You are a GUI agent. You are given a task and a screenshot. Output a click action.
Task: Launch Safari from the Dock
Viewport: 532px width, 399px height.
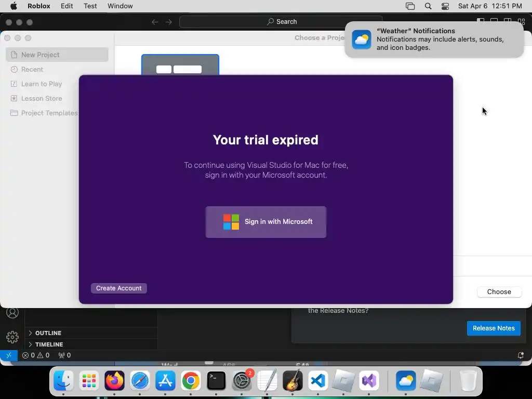(x=140, y=380)
